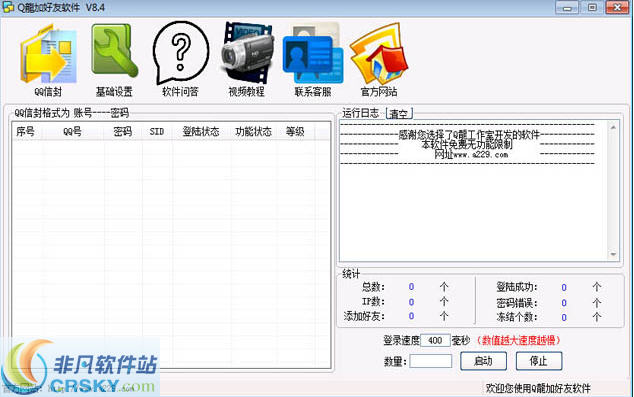Start the task with 启动 button
The height and width of the screenshot is (397, 634).
pos(483,361)
